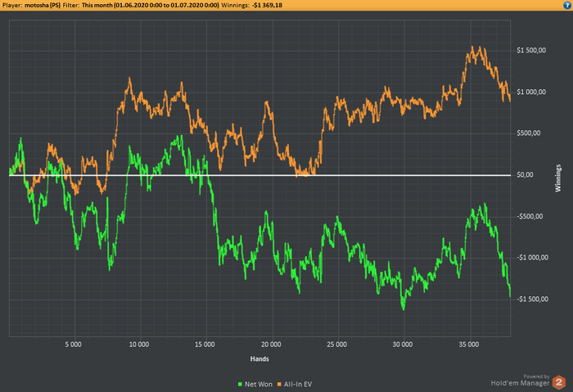Click the Hold'em Manager 2 logo icon
Image resolution: width=573 pixels, height=392 pixels.
(x=559, y=382)
